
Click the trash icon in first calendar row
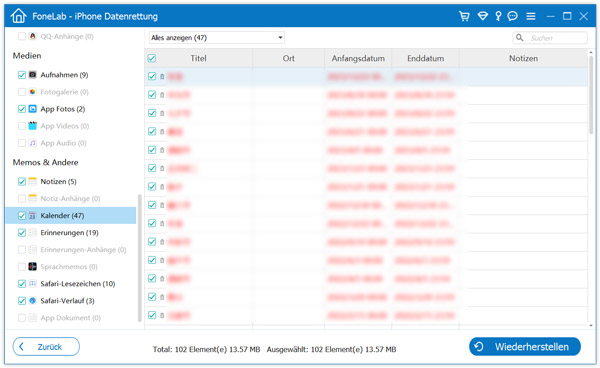click(162, 77)
